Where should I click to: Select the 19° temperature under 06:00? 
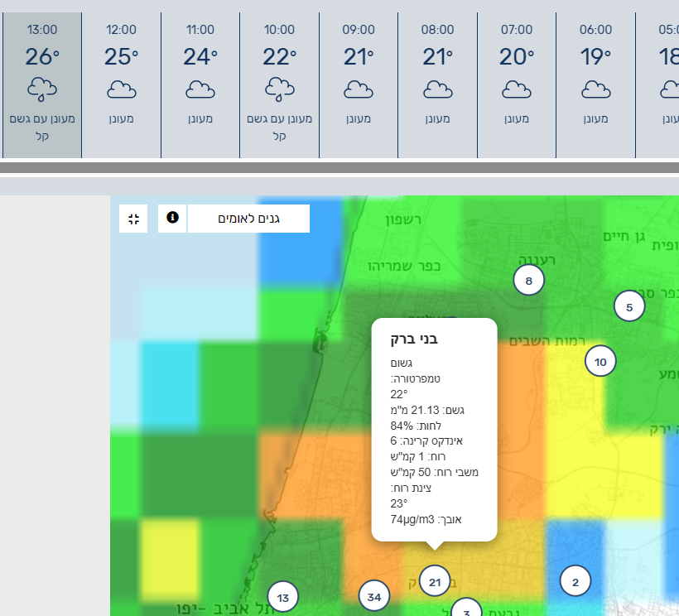point(596,56)
